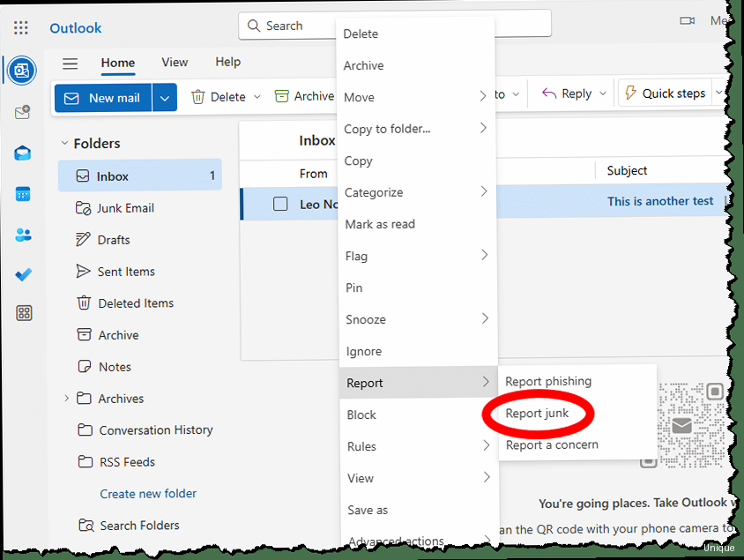Click the Meet Now camera icon

(688, 20)
